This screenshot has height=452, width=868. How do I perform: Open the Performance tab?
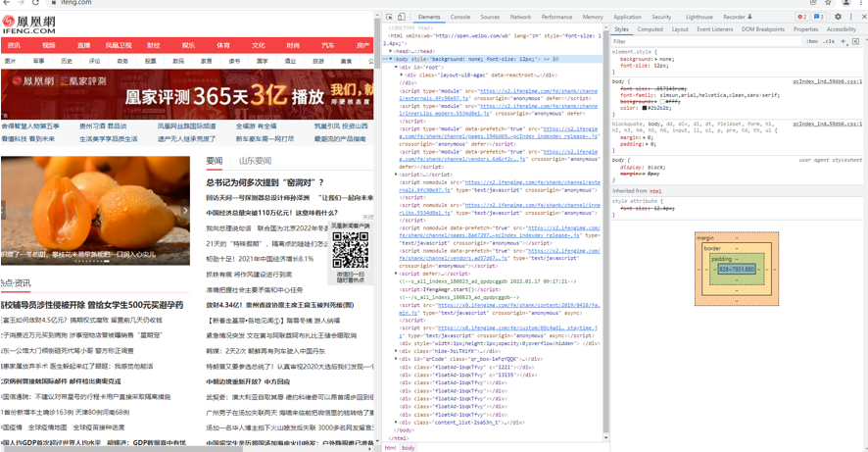pyautogui.click(x=556, y=18)
